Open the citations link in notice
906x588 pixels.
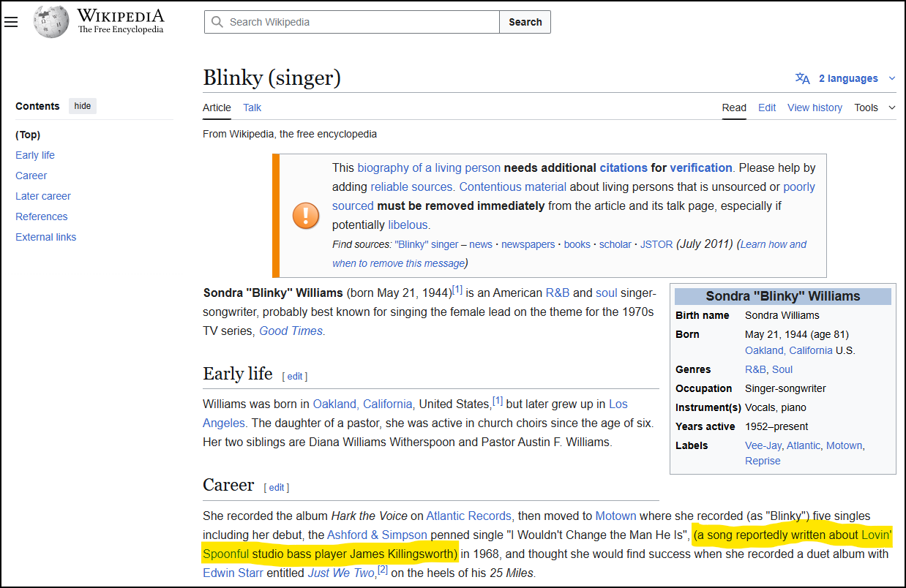point(624,167)
